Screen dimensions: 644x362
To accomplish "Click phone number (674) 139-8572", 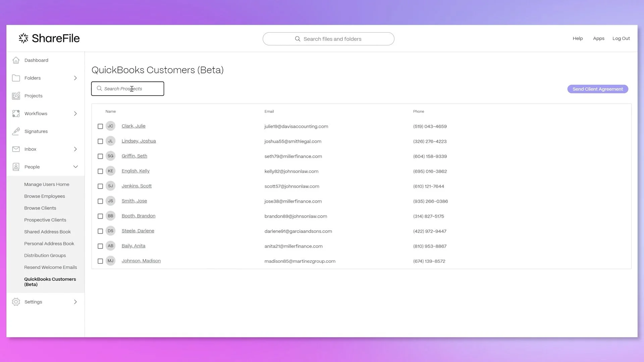I will tap(429, 261).
